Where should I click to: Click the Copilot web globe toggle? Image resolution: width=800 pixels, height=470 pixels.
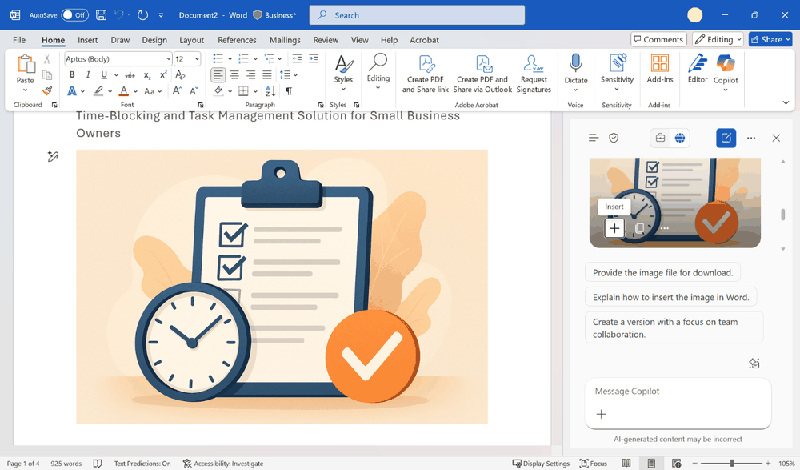coord(680,138)
